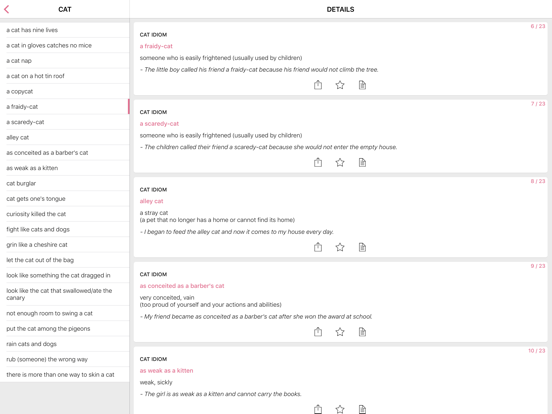The width and height of the screenshot is (552, 414).
Task: Select 'alley cat' in sidebar list
Action: click(65, 137)
